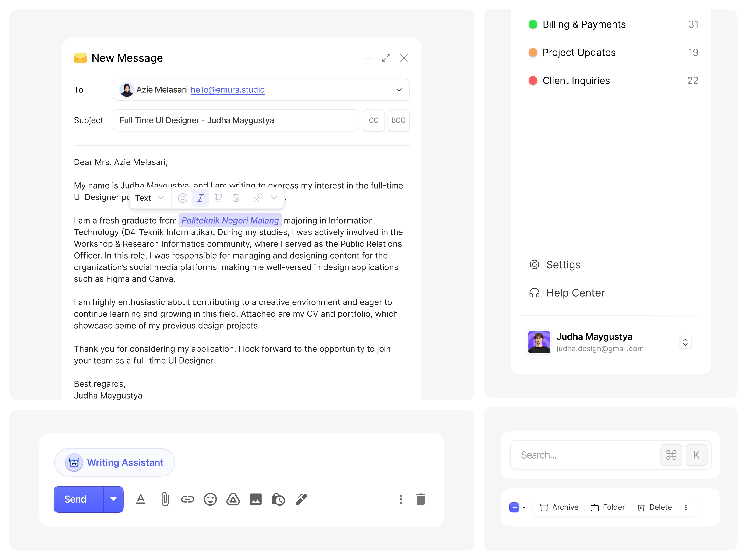Click the insert signature pen icon
Viewport: 747px width, 560px height.
click(x=301, y=499)
